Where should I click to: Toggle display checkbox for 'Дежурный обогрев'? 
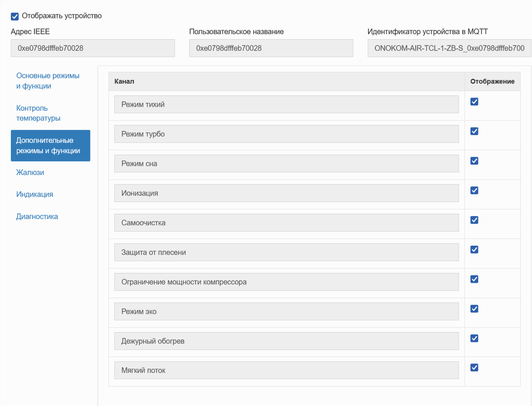tap(474, 338)
